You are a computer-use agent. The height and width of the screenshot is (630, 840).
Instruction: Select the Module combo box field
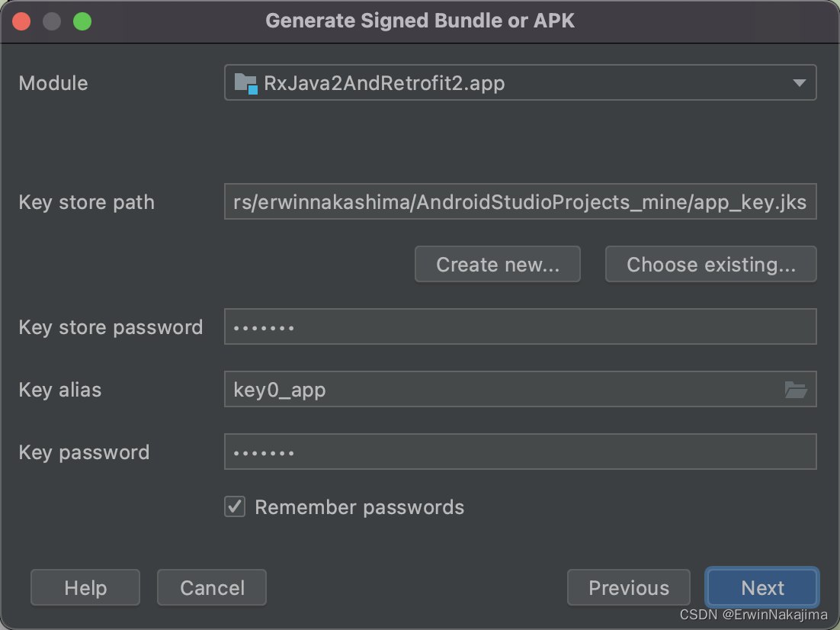(521, 82)
